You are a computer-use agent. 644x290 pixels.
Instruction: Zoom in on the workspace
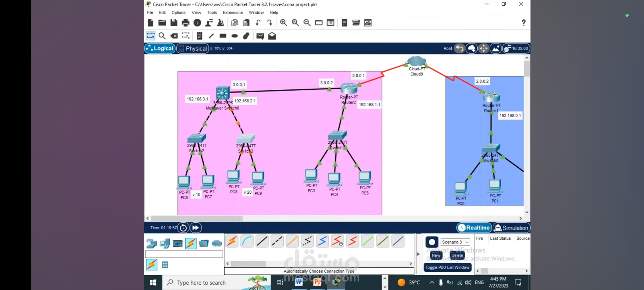pyautogui.click(x=283, y=23)
